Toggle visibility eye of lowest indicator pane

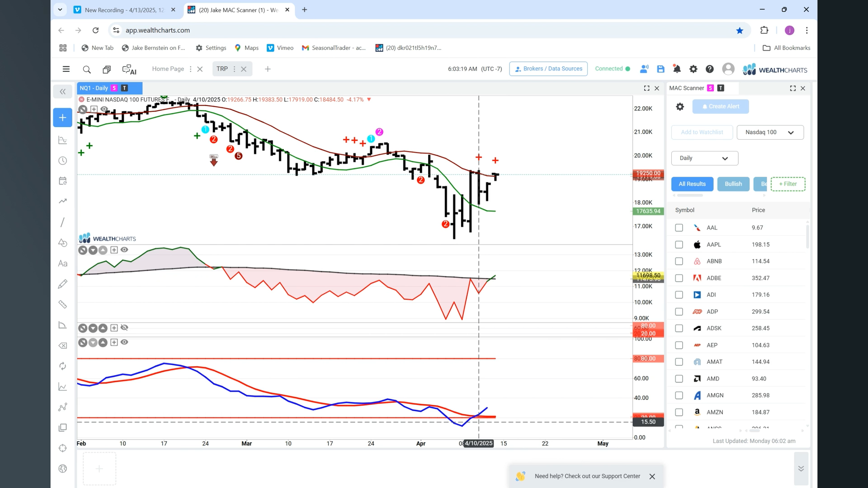[x=124, y=343]
